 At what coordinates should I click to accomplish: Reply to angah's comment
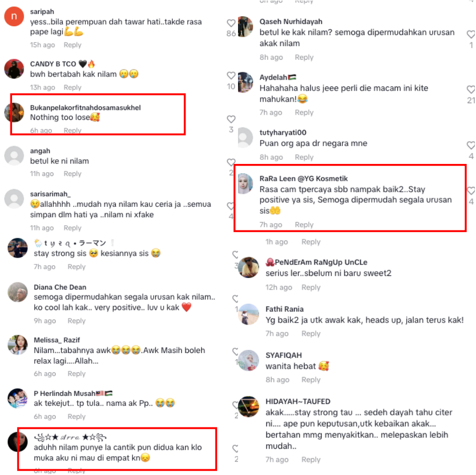(x=72, y=174)
